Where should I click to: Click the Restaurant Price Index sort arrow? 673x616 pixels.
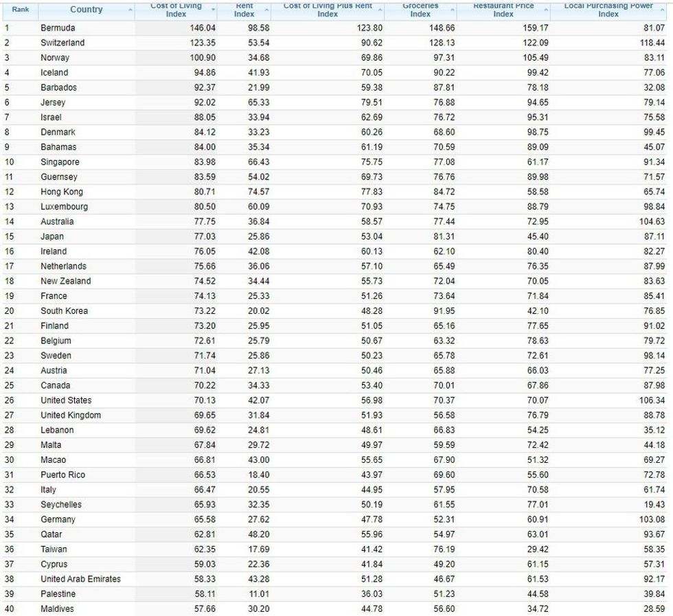[x=547, y=9]
